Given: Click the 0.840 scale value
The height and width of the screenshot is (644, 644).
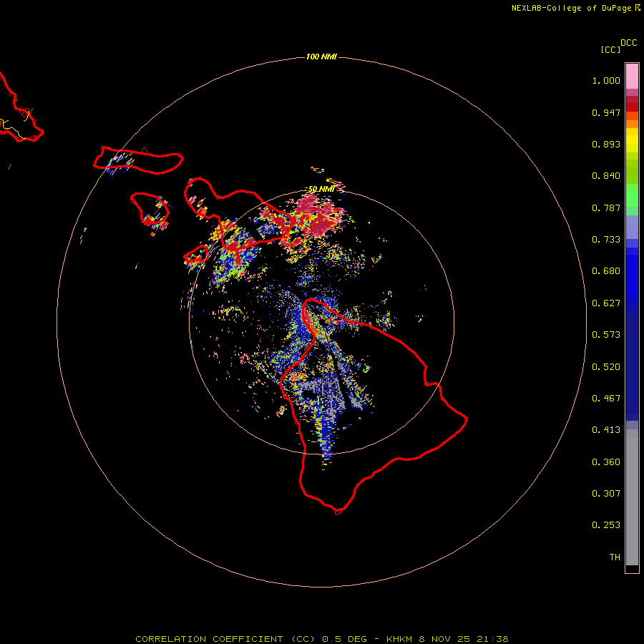Looking at the screenshot, I should pos(606,176).
